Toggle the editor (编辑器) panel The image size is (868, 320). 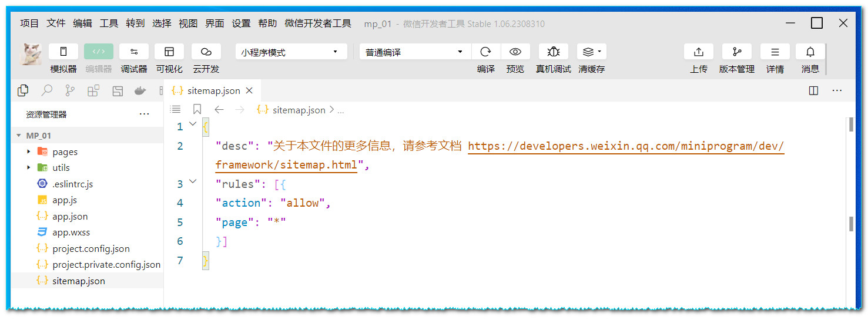click(x=99, y=52)
